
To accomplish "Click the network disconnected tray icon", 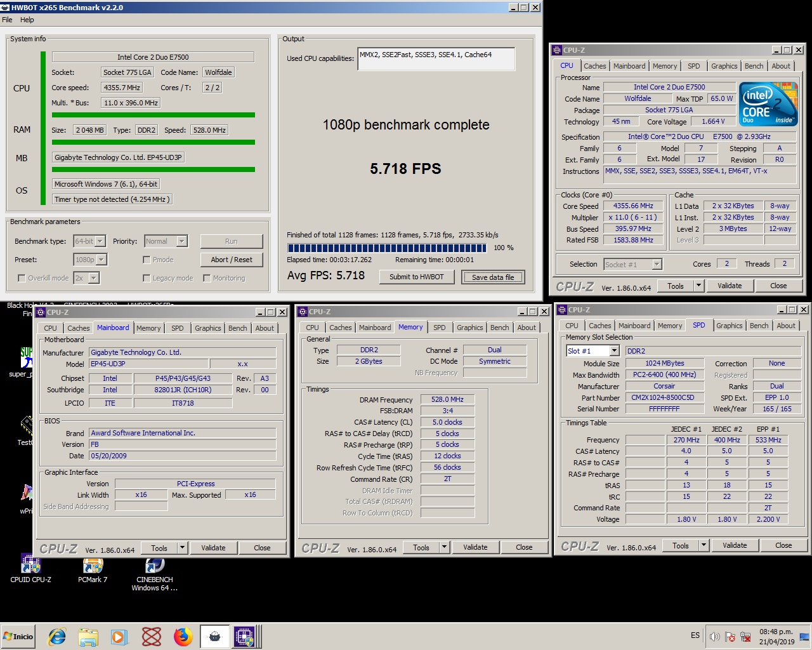I will pos(745,636).
